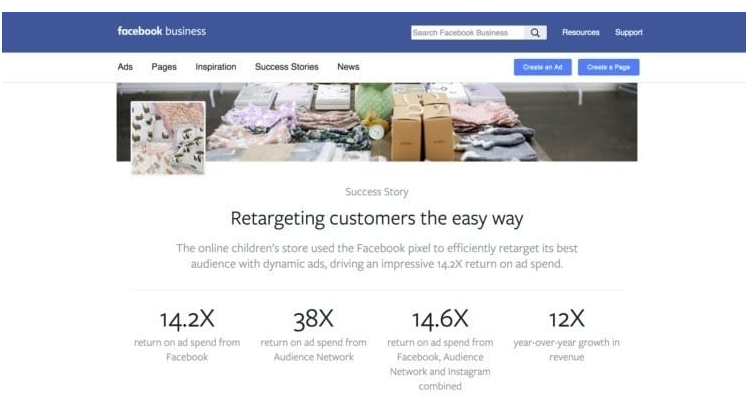The width and height of the screenshot is (746, 397).
Task: Select the 14.6X combined return statistic
Action: coord(440,349)
